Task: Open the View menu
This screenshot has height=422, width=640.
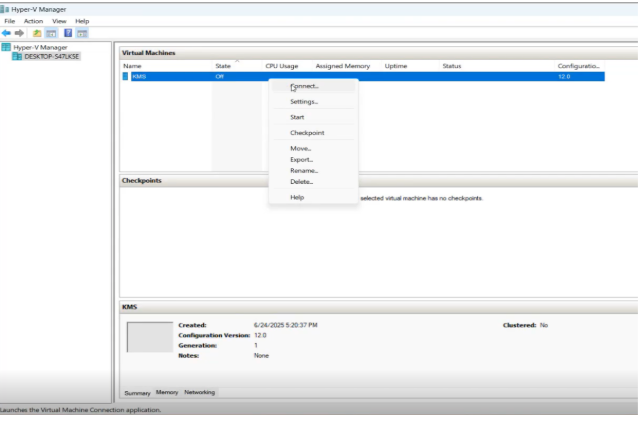Action: coord(59,21)
